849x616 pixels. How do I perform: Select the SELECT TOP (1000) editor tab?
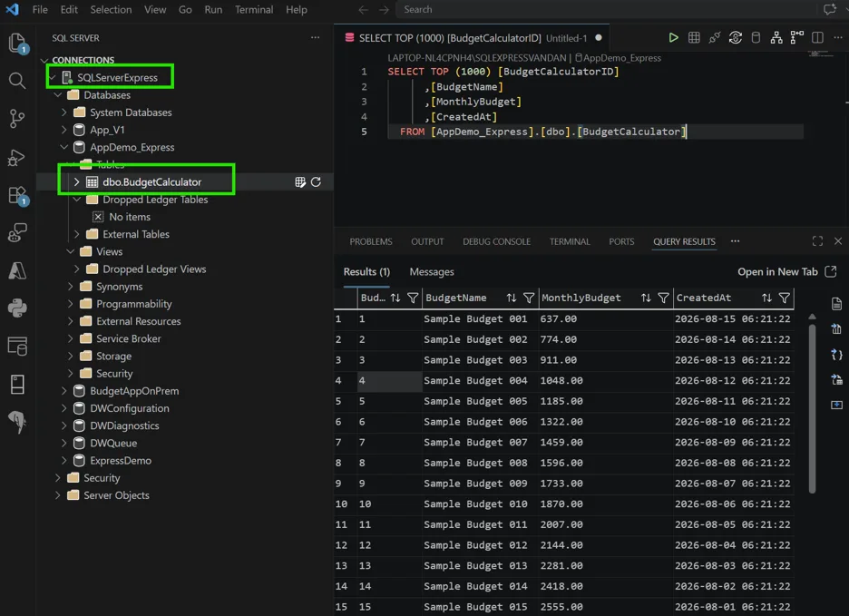click(x=473, y=38)
